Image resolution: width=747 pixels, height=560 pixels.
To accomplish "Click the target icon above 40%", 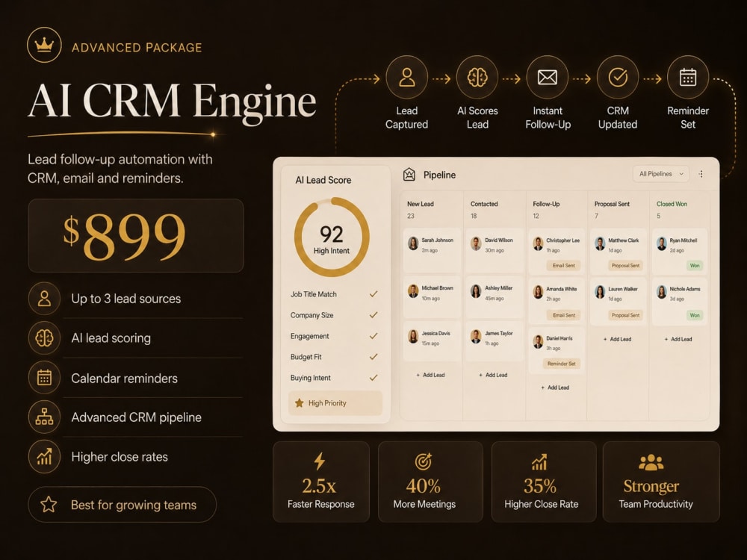I will [x=423, y=461].
